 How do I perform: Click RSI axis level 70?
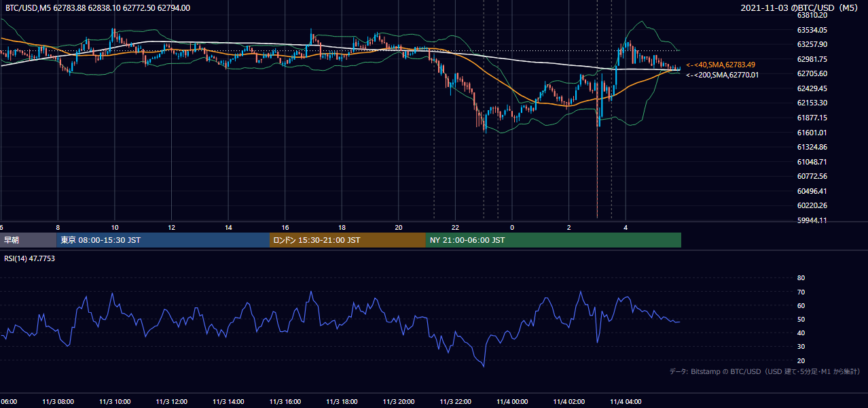801,292
